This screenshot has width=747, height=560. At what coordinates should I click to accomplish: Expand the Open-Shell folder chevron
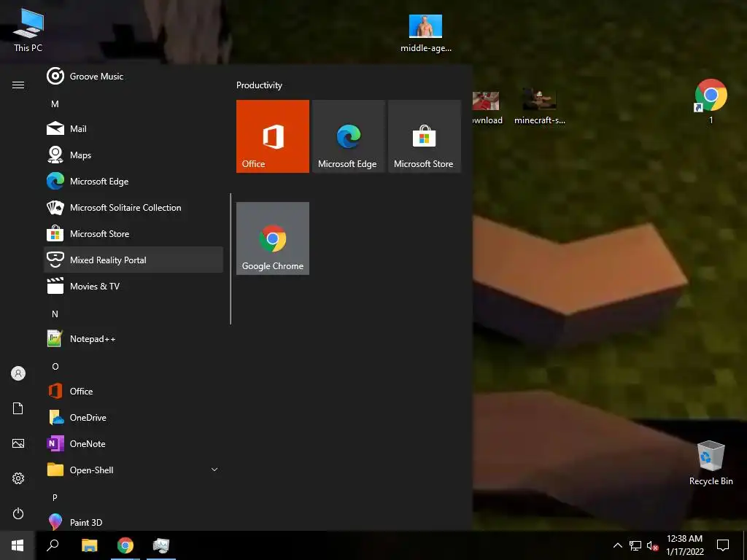click(x=214, y=470)
